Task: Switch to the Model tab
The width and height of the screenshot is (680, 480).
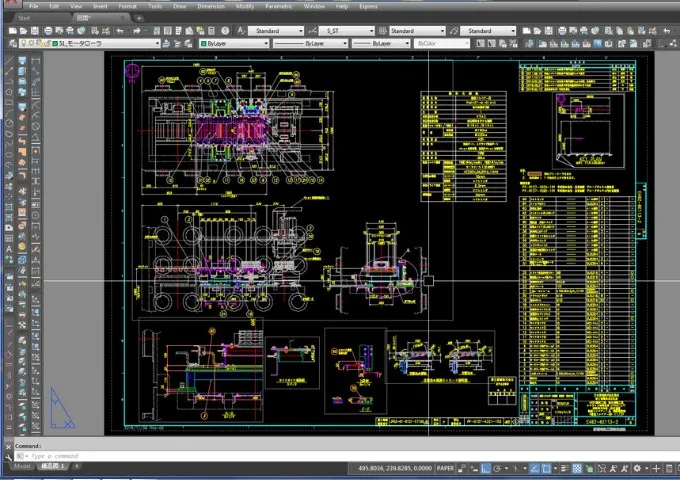Action: 21,467
